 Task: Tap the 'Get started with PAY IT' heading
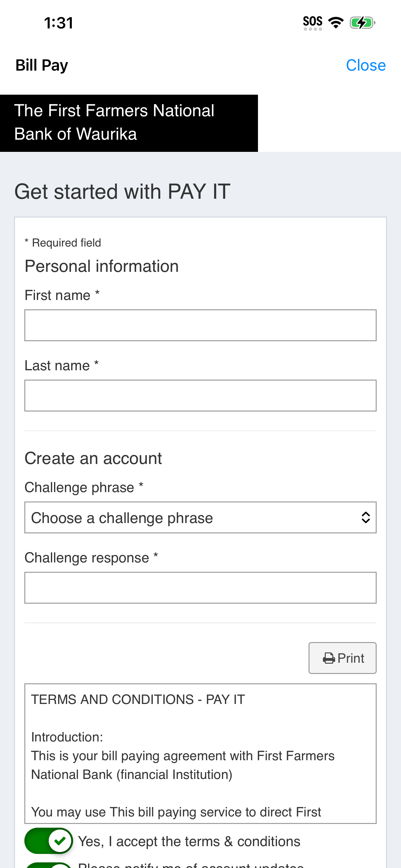coord(122,192)
